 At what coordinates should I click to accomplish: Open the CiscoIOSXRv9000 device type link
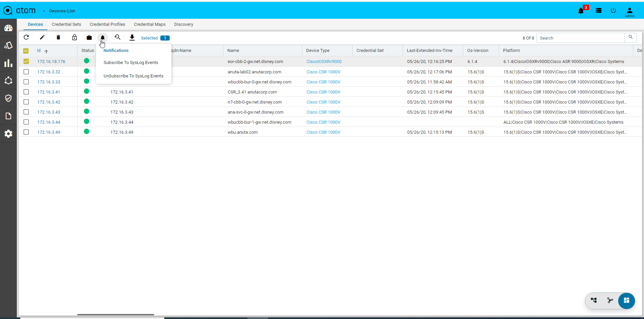(324, 62)
